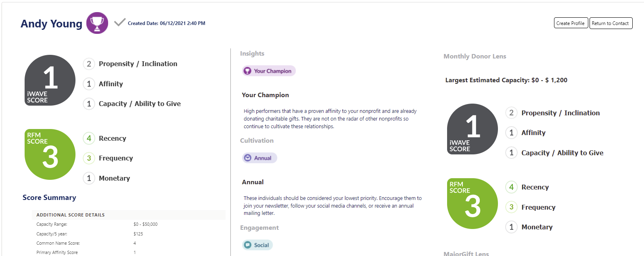
Task: Click the Return to Contact button
Action: (611, 23)
